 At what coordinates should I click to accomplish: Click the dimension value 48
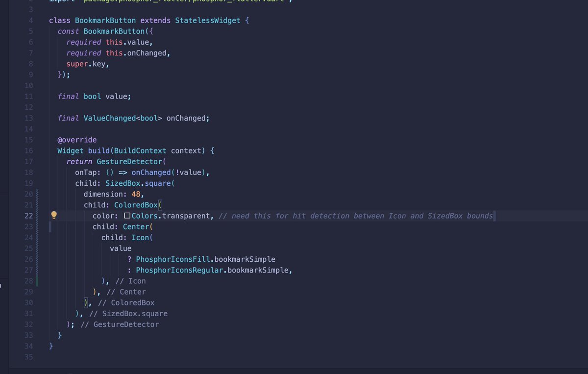tap(136, 194)
